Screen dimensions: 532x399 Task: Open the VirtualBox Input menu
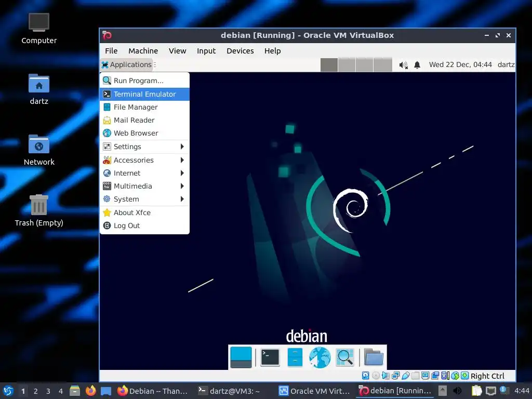click(x=206, y=51)
